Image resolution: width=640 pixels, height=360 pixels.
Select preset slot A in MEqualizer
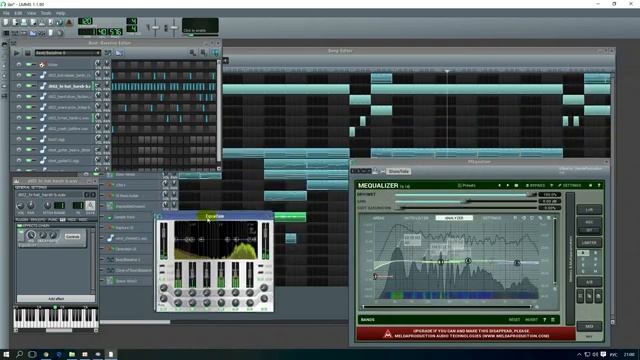583,253
